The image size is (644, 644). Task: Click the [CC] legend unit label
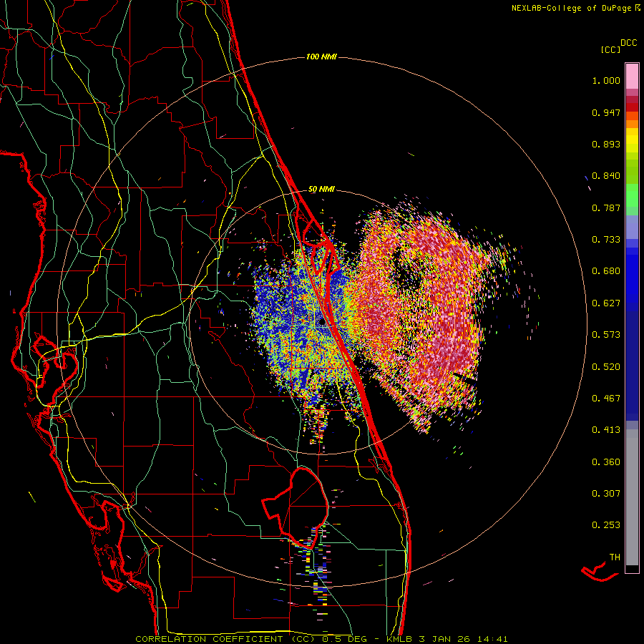pos(610,49)
